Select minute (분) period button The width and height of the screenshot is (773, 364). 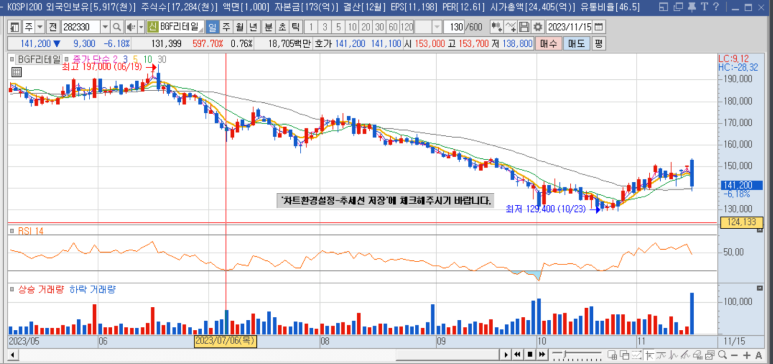pyautogui.click(x=268, y=27)
